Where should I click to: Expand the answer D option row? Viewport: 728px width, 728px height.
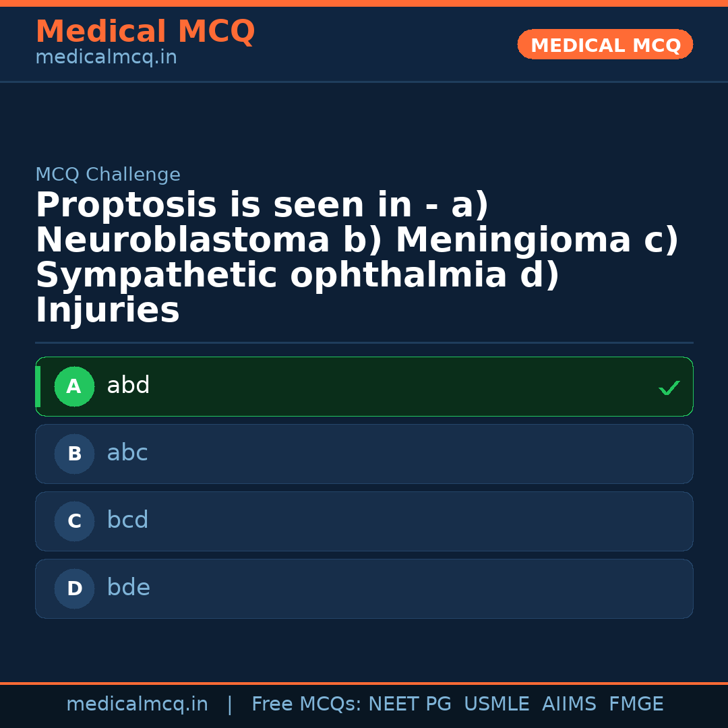(x=364, y=588)
